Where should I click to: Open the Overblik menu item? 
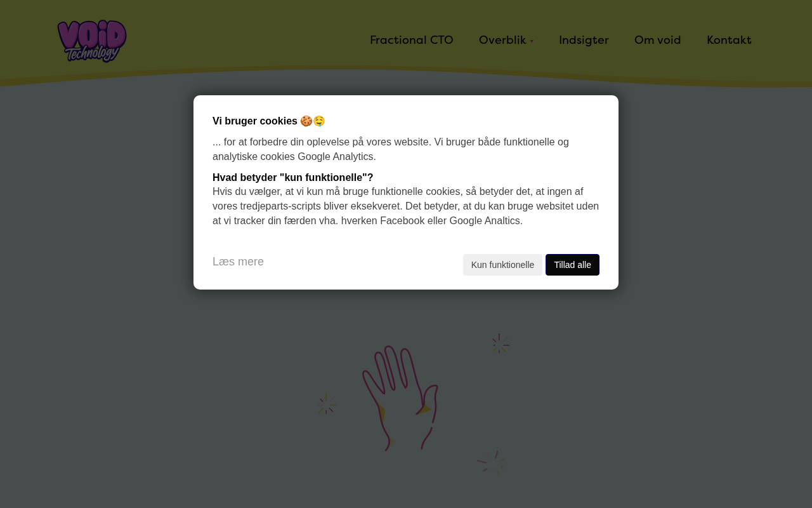click(502, 40)
